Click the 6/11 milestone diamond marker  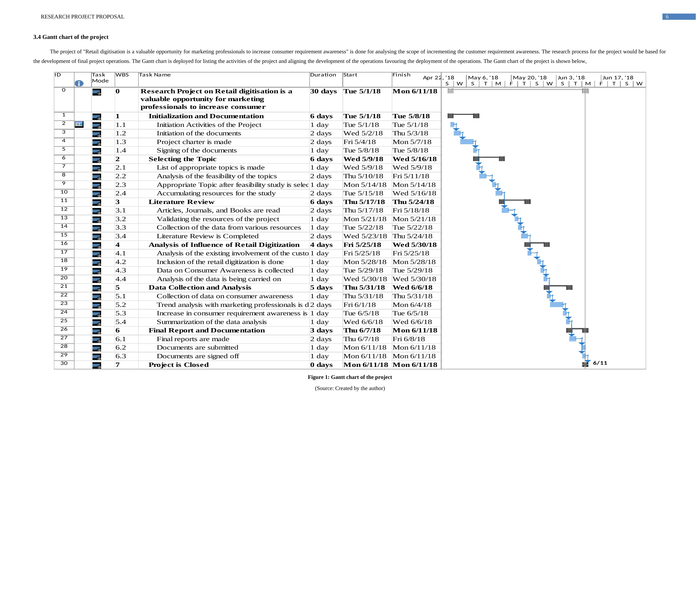585,364
